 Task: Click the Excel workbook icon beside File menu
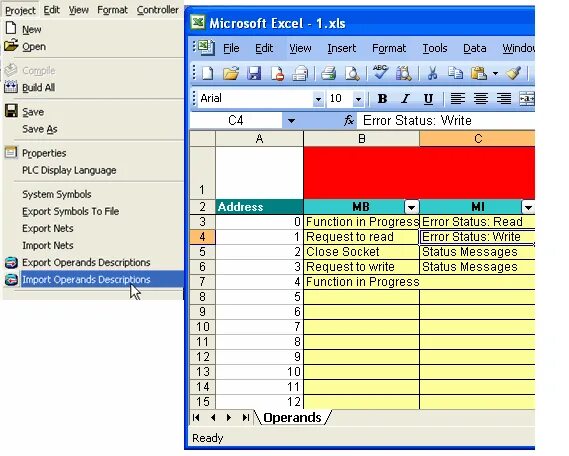tap(206, 48)
